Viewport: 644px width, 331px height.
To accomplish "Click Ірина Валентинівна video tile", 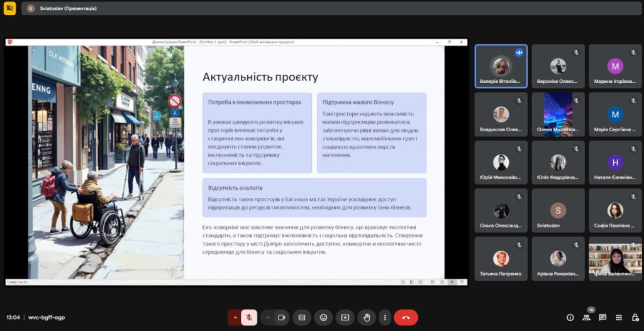I will pos(614,259).
